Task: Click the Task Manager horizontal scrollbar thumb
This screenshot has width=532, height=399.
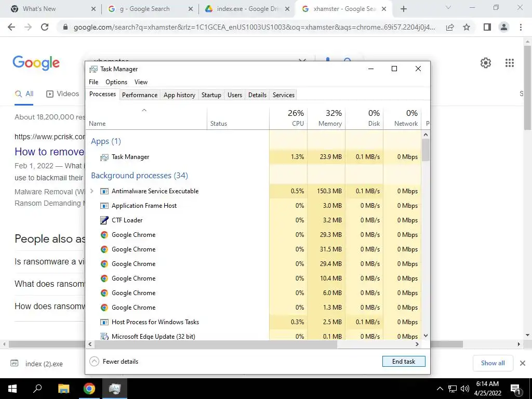Action: (216, 344)
